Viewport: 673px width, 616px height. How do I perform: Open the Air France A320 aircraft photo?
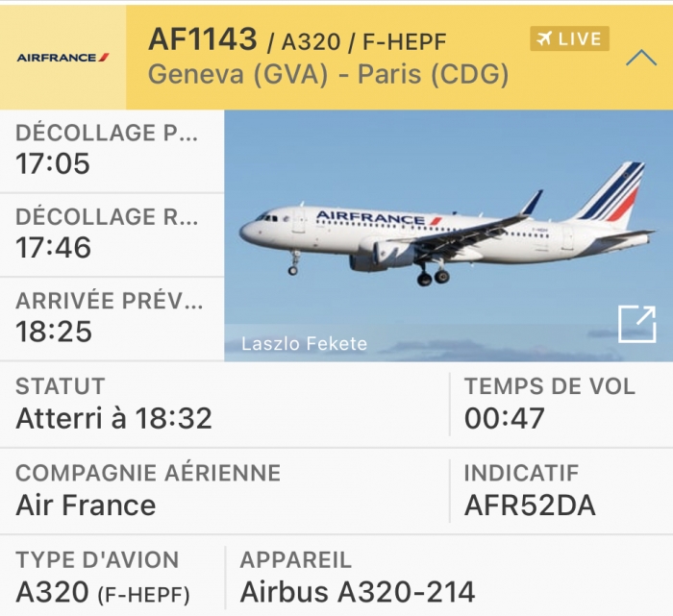(449, 236)
